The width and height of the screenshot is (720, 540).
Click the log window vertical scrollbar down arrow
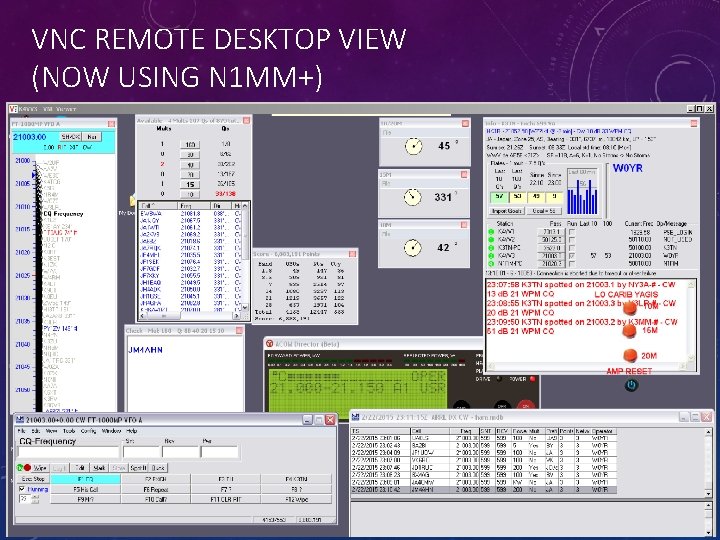click(709, 494)
